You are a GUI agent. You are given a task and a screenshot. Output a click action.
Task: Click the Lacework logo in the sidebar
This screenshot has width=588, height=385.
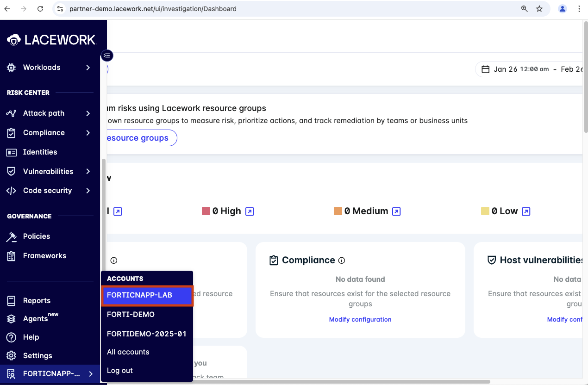click(51, 40)
